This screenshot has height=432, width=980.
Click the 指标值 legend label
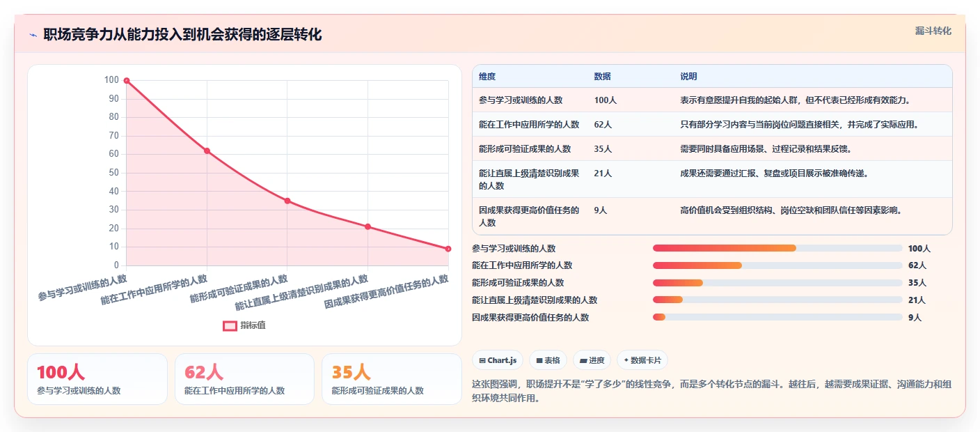click(x=253, y=325)
